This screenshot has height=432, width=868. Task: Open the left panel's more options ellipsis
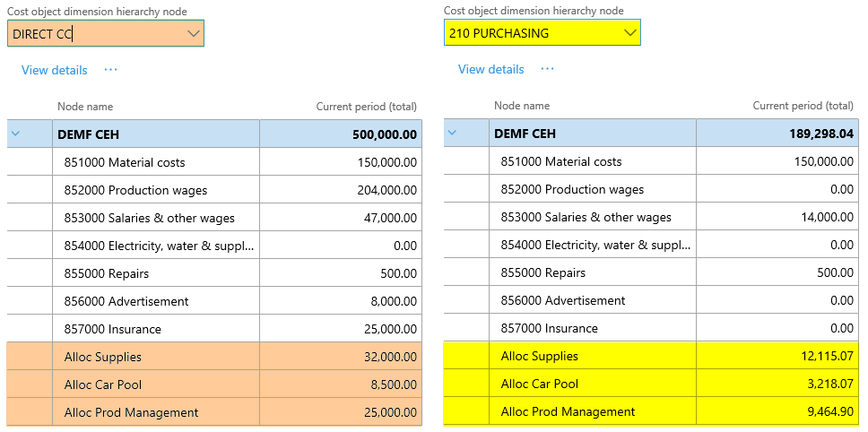(110, 70)
